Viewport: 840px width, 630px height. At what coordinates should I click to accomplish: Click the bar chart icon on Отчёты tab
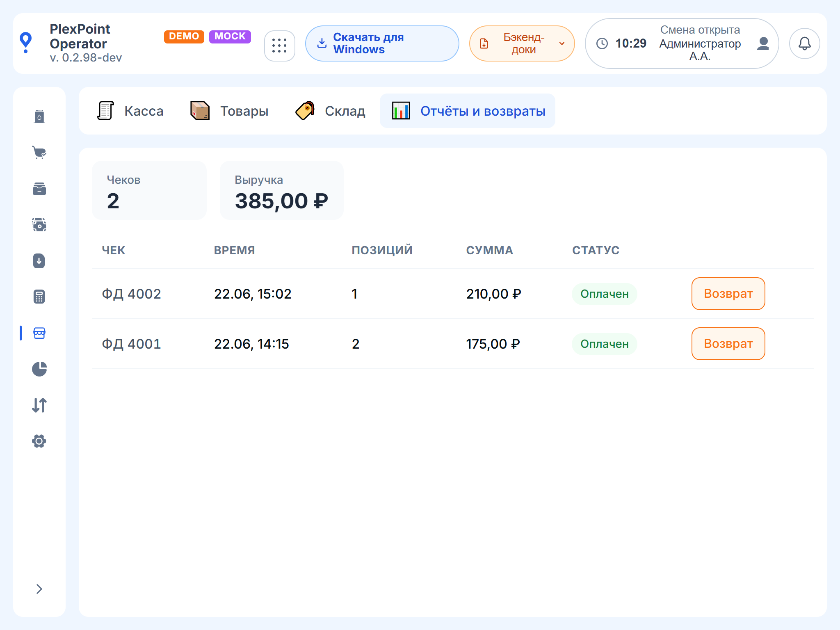[401, 111]
